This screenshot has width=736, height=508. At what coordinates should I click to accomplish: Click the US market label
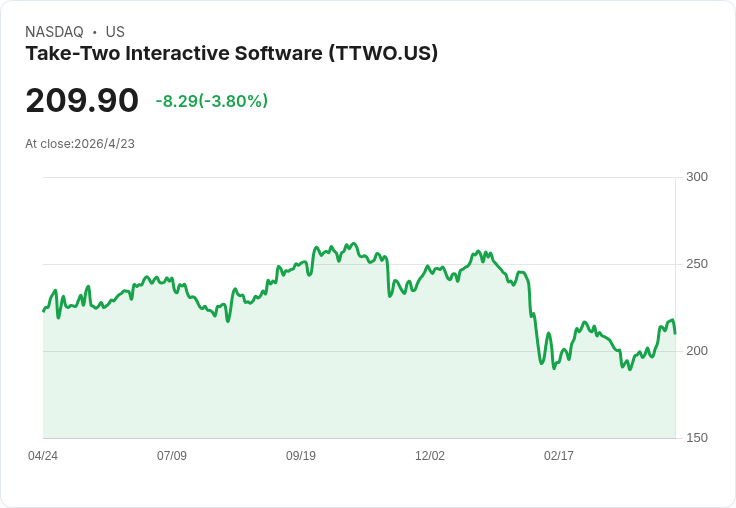click(115, 32)
